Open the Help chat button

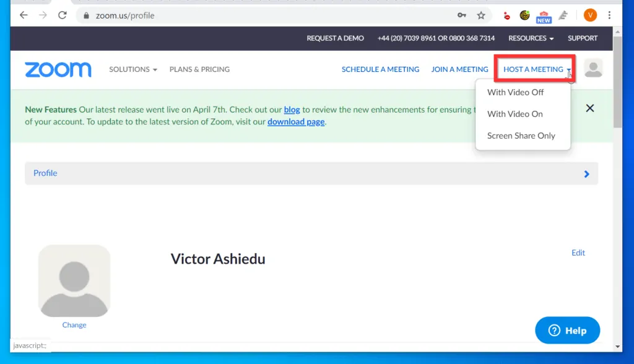[567, 331]
